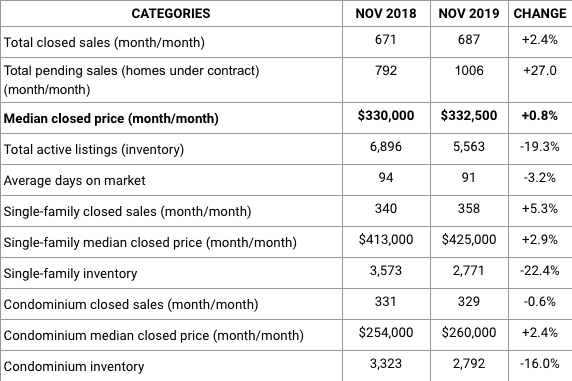572x381 pixels.
Task: Select the Average days on market label
Action: (x=74, y=180)
